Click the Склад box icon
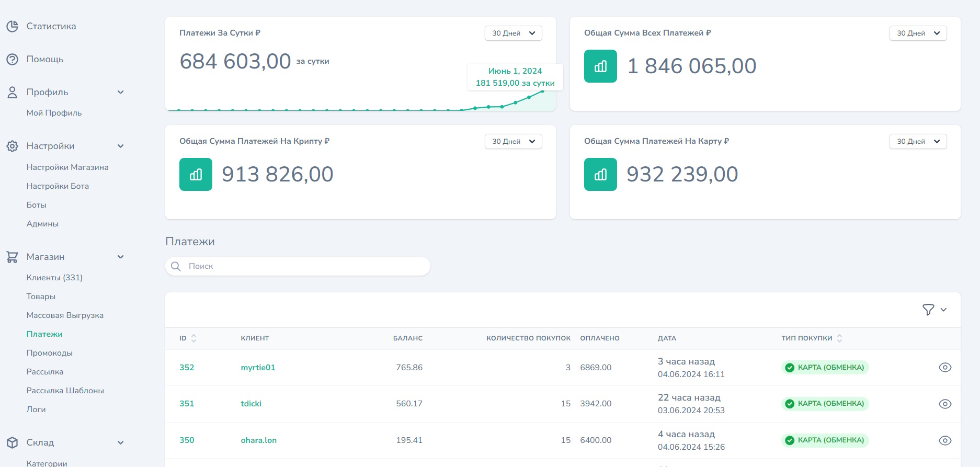980x467 pixels. 12,442
